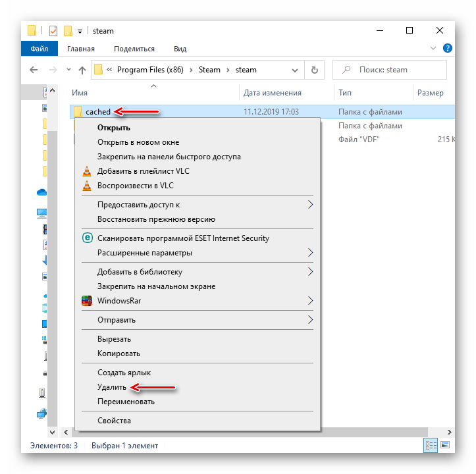Switch to the Главная tab
Image resolution: width=476 pixels, height=474 pixels.
pos(81,49)
